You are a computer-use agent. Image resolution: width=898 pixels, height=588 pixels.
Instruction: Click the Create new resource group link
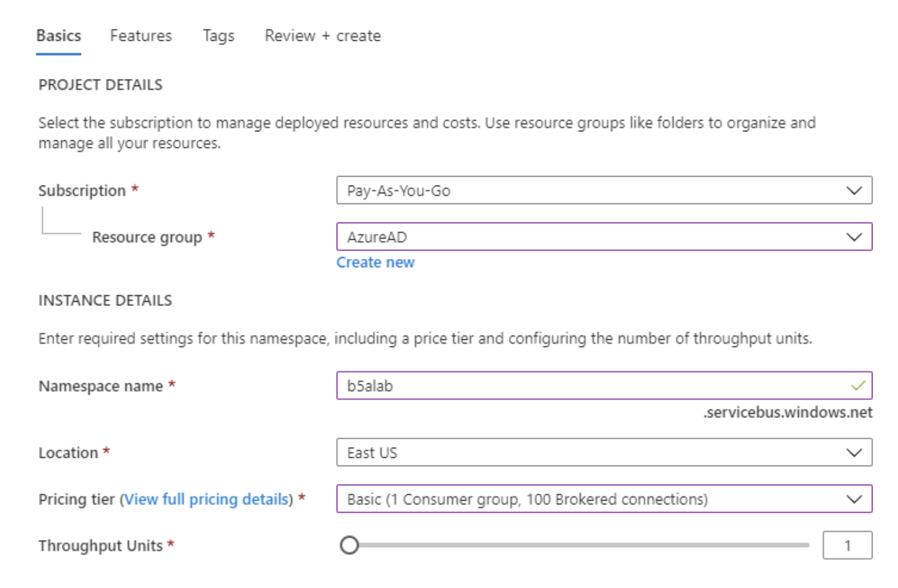[375, 262]
